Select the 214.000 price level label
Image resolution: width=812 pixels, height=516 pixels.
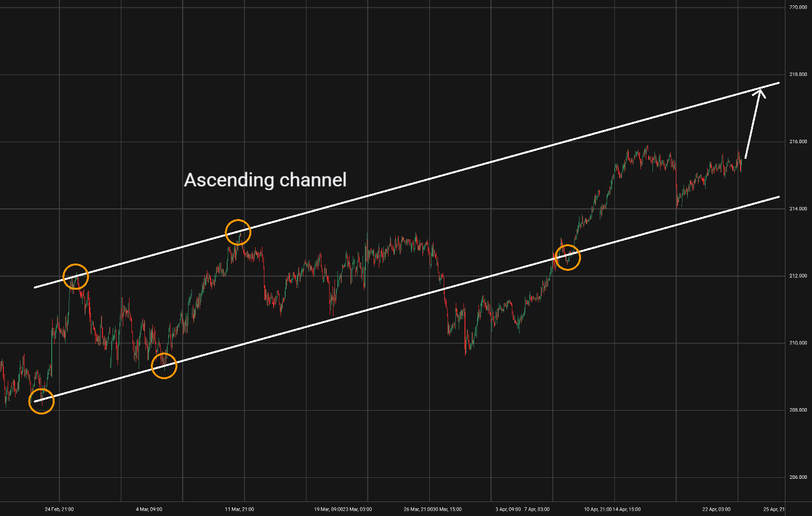(798, 209)
